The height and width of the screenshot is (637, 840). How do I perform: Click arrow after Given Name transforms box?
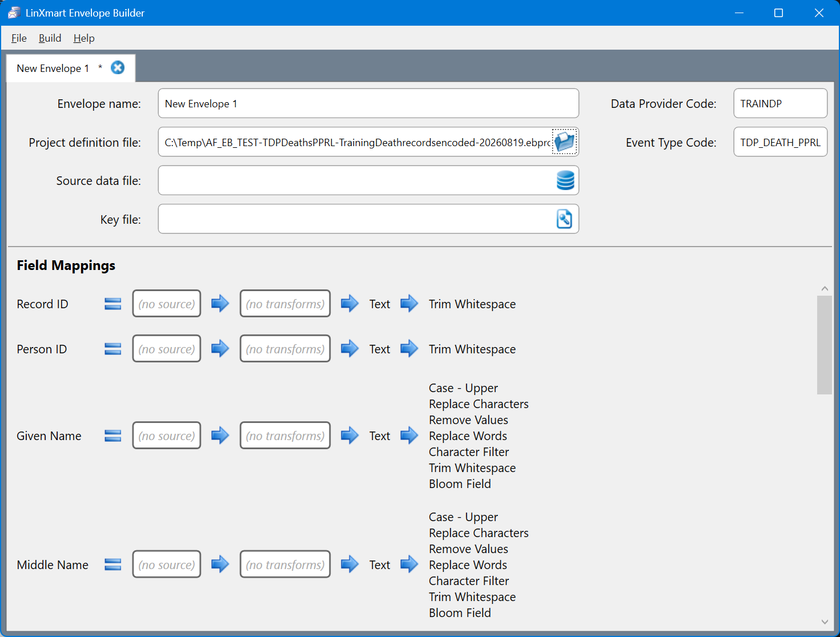point(350,436)
